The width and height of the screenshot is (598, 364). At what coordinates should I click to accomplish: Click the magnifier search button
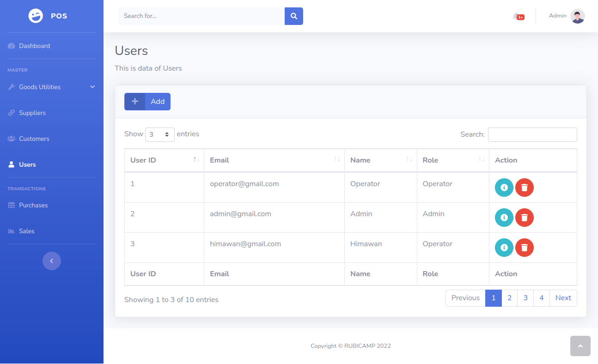pos(294,16)
